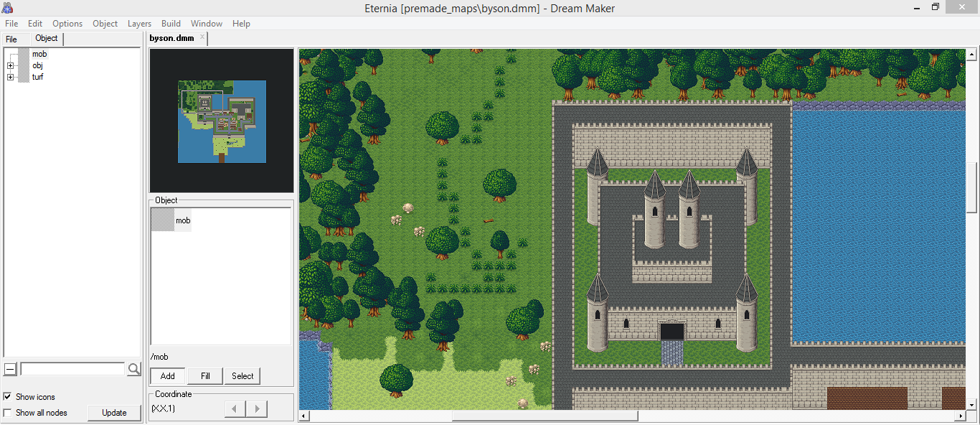Click the Fill button
The height and width of the screenshot is (425, 980).
coord(205,376)
